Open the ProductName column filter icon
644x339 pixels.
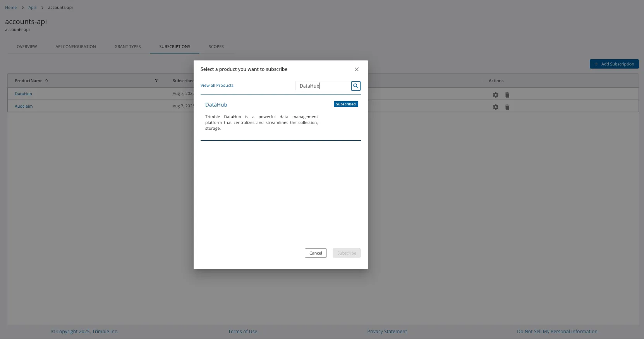[x=157, y=81]
